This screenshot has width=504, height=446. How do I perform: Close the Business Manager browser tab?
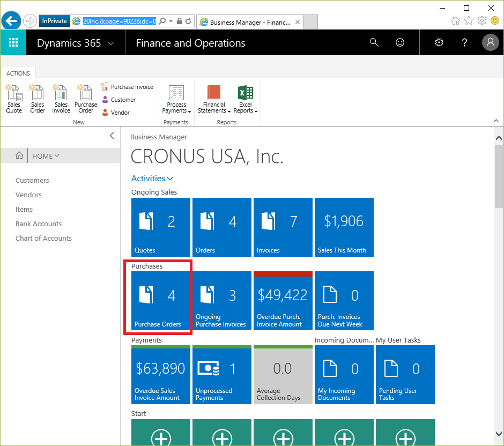(298, 22)
